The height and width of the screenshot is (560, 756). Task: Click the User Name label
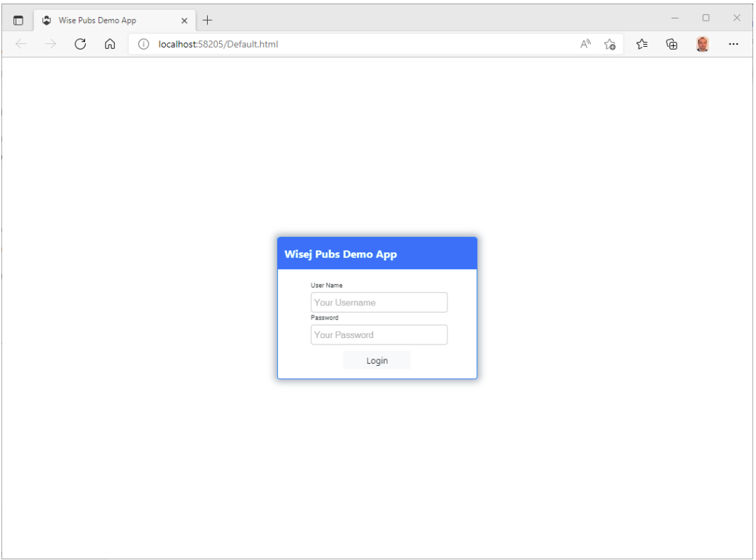point(326,285)
